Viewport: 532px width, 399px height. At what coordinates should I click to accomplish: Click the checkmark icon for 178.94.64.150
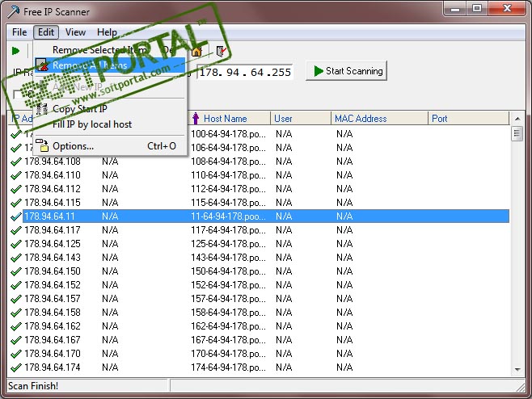(x=16, y=271)
